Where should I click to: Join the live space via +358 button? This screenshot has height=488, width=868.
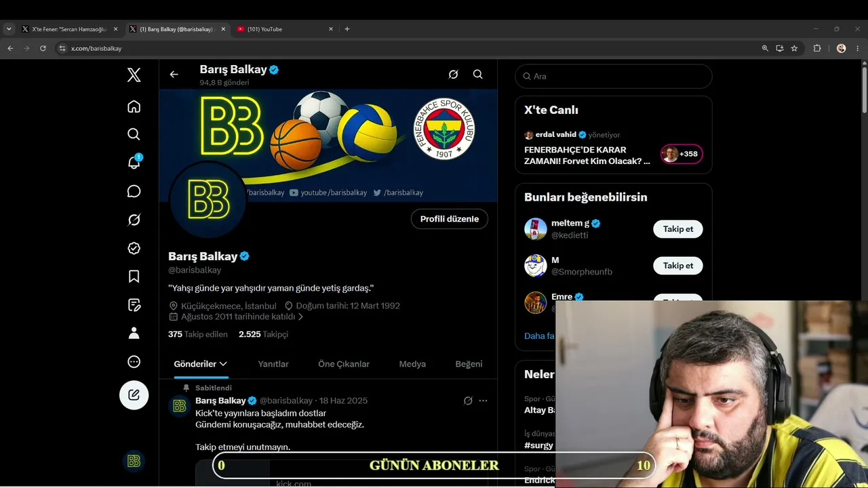tap(682, 154)
